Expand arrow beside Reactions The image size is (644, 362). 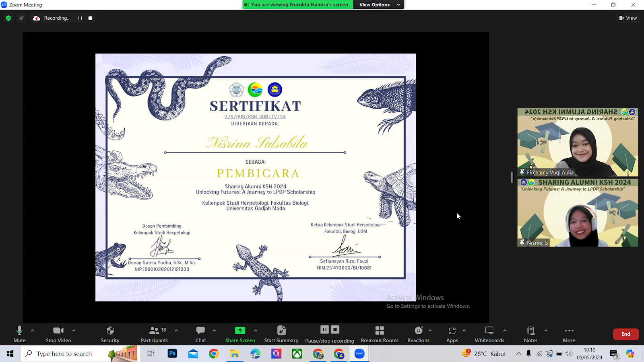click(x=430, y=331)
